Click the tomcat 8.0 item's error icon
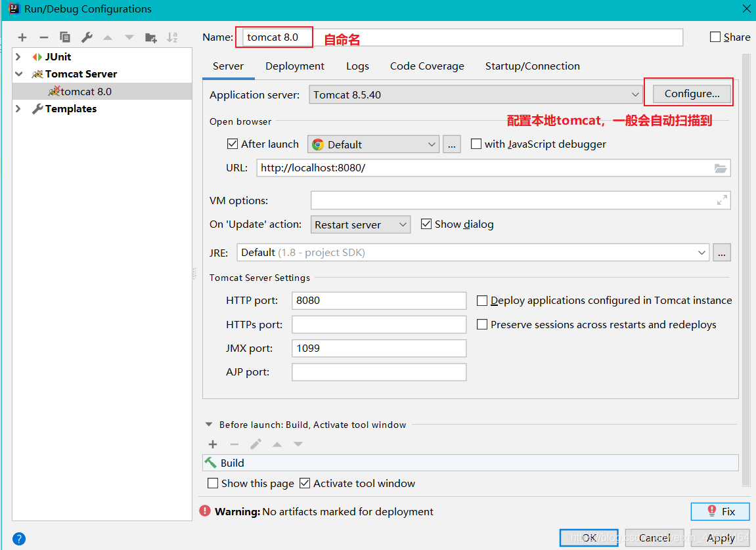756x550 pixels. (54, 91)
